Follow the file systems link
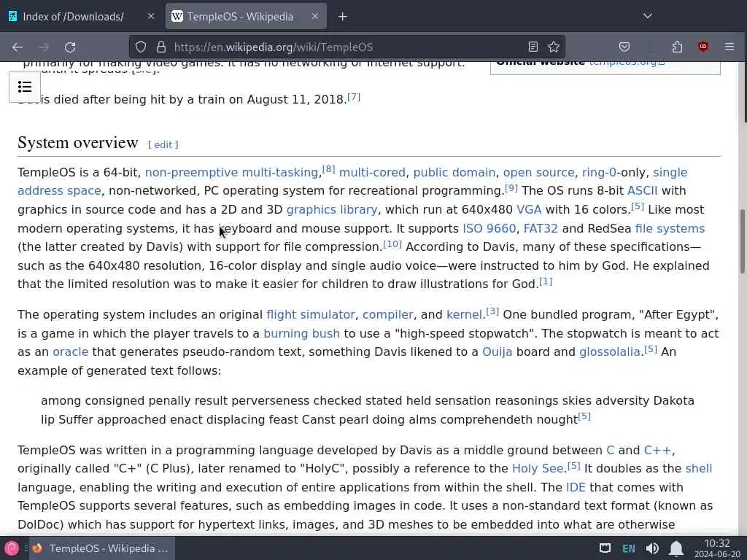Screen dimensions: 747x560 click(670, 228)
